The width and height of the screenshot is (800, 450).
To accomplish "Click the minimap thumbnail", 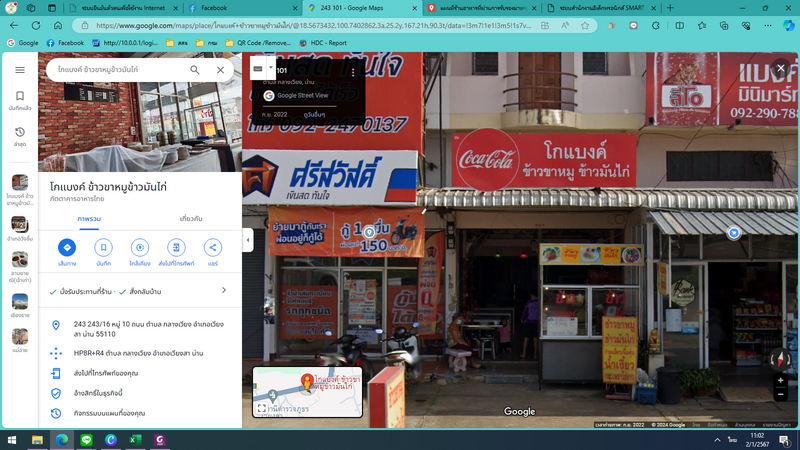I will (308, 391).
